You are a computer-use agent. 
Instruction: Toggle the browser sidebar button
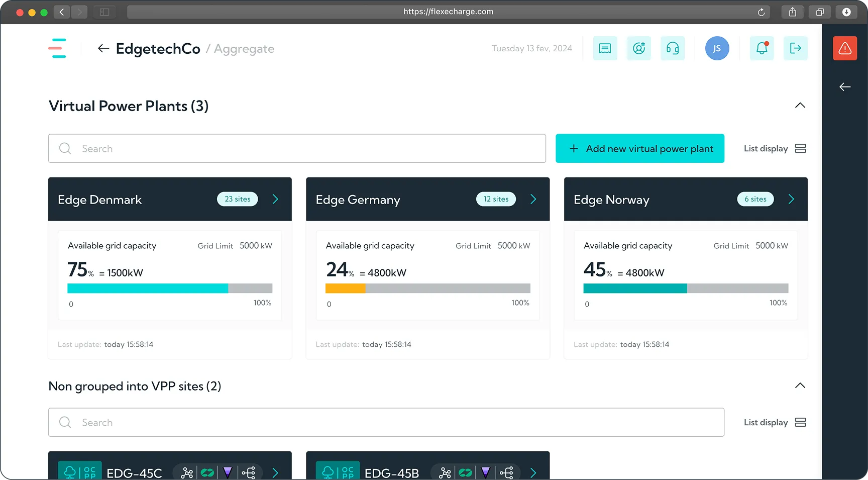104,12
